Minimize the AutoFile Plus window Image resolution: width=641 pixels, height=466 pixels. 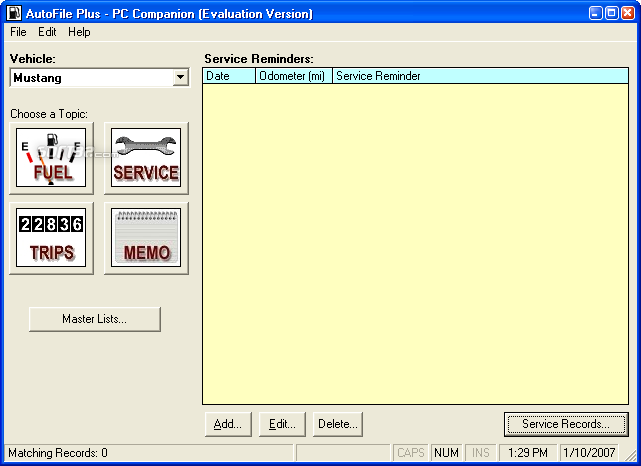click(596, 13)
